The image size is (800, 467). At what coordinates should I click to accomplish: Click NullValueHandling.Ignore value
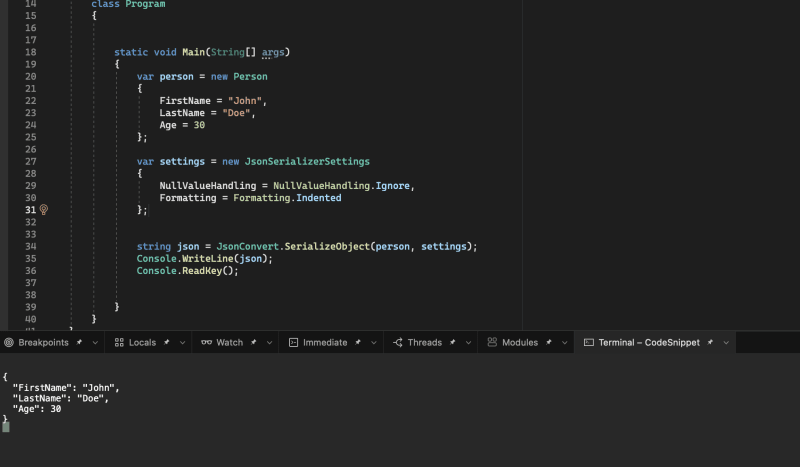click(x=341, y=186)
